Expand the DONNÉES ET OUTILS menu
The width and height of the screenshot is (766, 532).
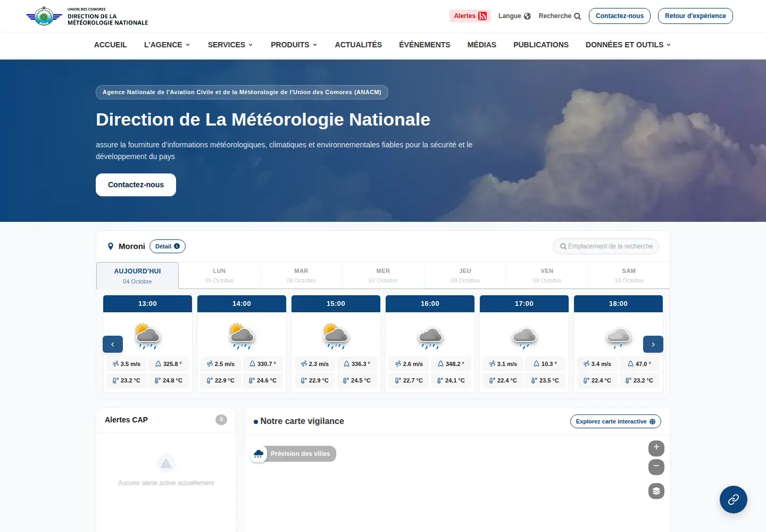coord(628,45)
